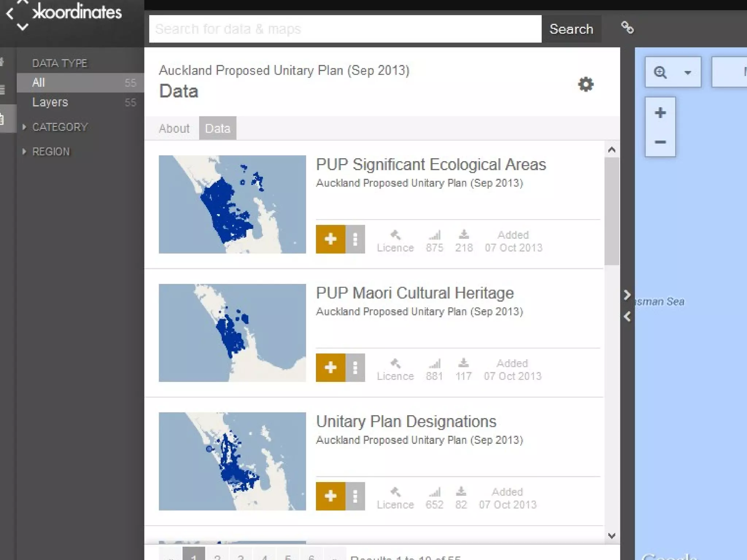Click the results list scrollbar thumb
Image resolution: width=747 pixels, height=560 pixels.
612,211
